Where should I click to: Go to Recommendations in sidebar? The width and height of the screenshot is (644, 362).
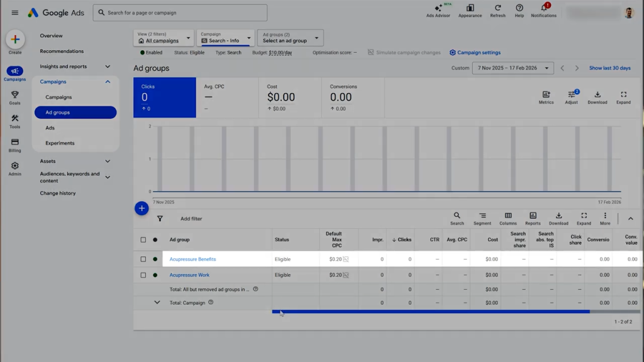pyautogui.click(x=62, y=52)
